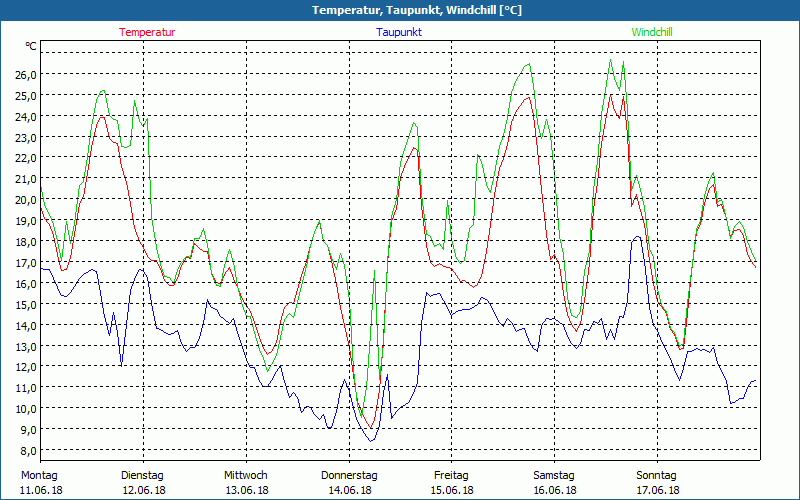Click the date 17.06.18
Screen dimensions: 800x500
(658, 490)
